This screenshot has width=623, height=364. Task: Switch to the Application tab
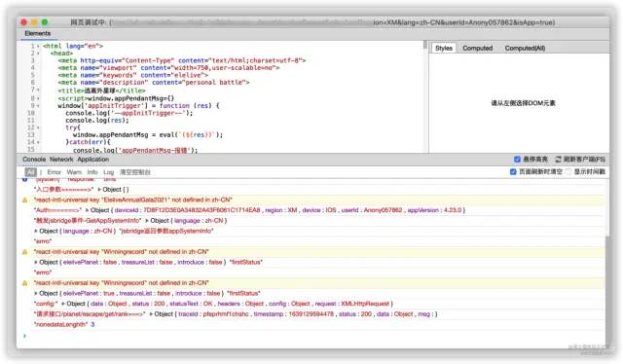93,160
